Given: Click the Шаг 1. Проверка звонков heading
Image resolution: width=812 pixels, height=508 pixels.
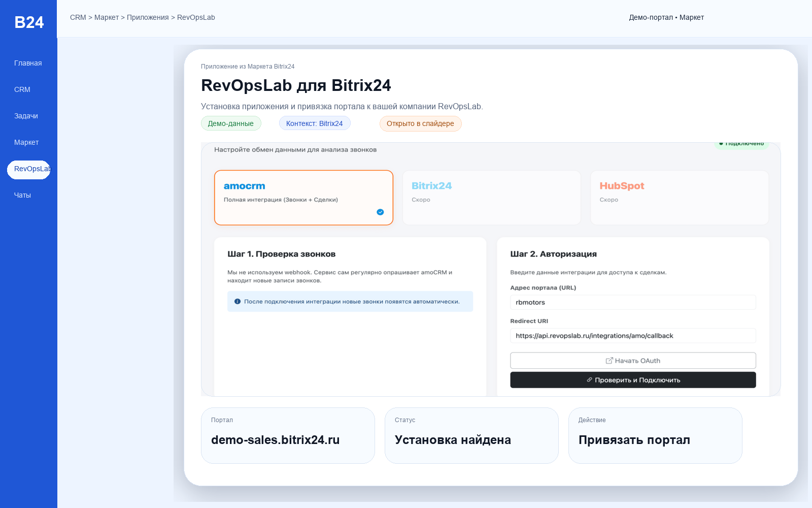Looking at the screenshot, I should pos(282,254).
